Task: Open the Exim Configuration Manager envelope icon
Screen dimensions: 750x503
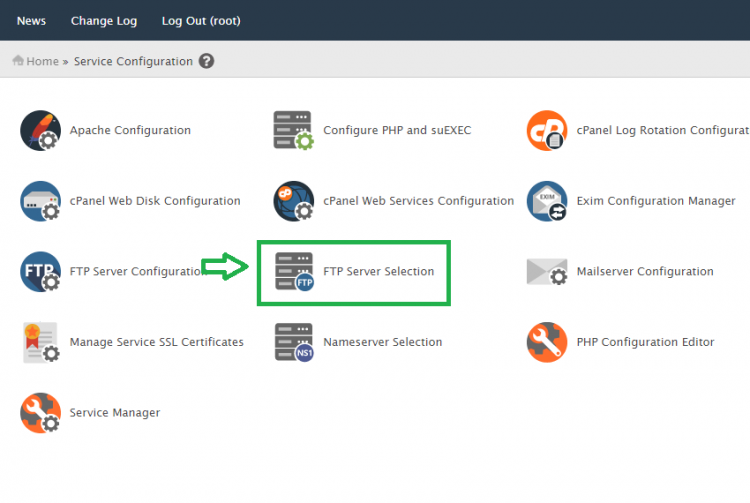Action: click(547, 201)
